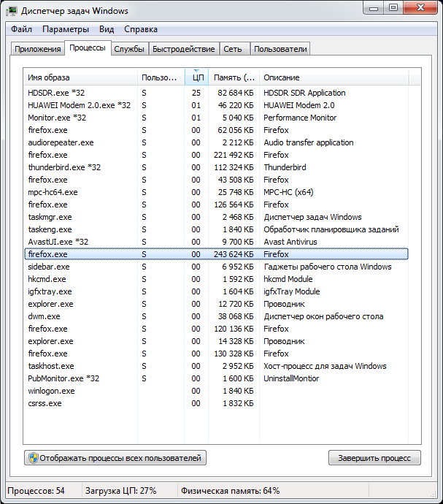Screen dimensions: 443x504
Task: Open the Параметры menu
Action: 66,29
